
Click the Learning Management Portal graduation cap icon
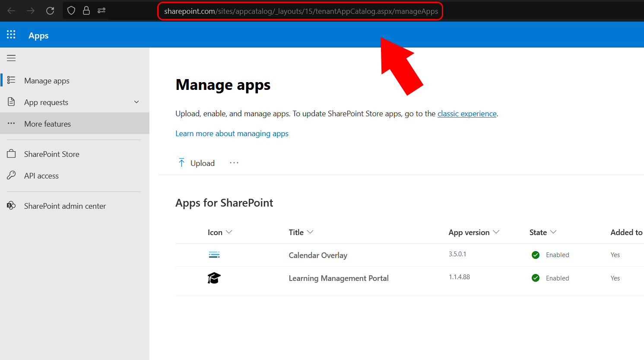point(214,278)
